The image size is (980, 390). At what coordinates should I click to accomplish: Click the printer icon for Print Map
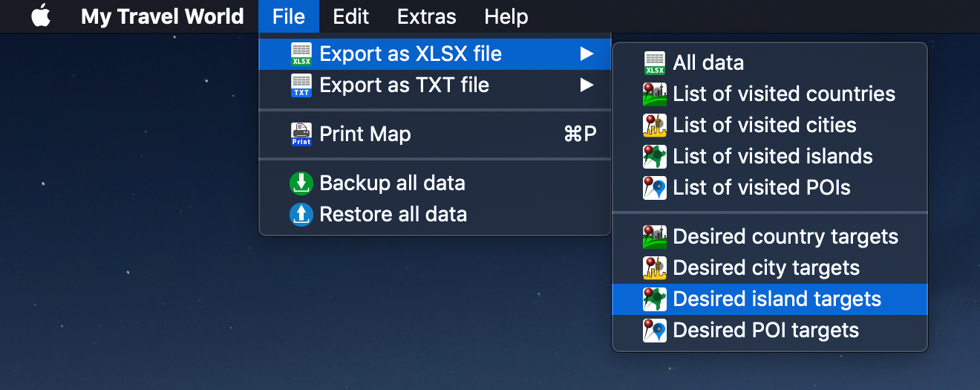click(301, 134)
